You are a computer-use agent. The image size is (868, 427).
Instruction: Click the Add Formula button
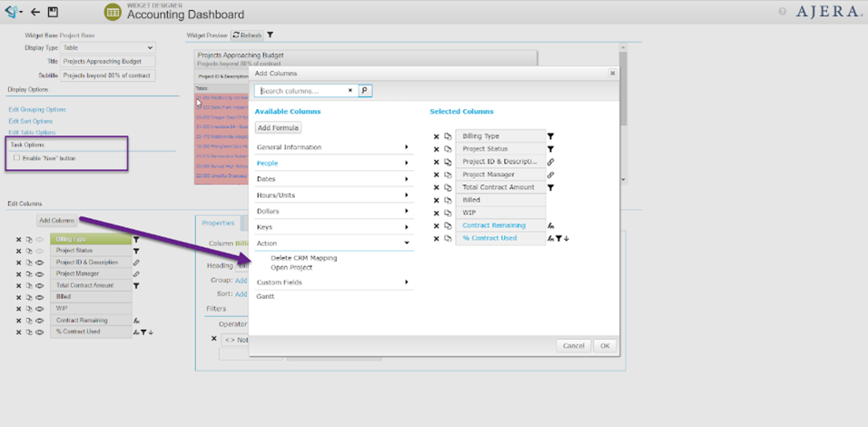(x=278, y=128)
